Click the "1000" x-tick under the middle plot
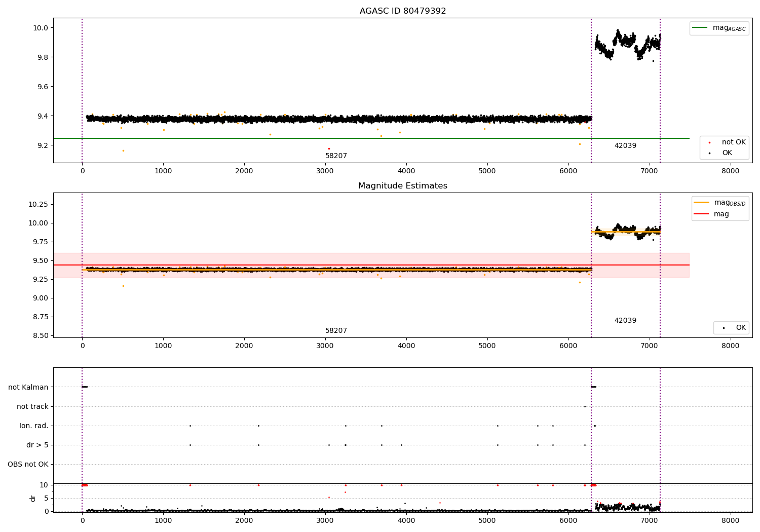Image resolution: width=760 pixels, height=532 pixels. 163,346
